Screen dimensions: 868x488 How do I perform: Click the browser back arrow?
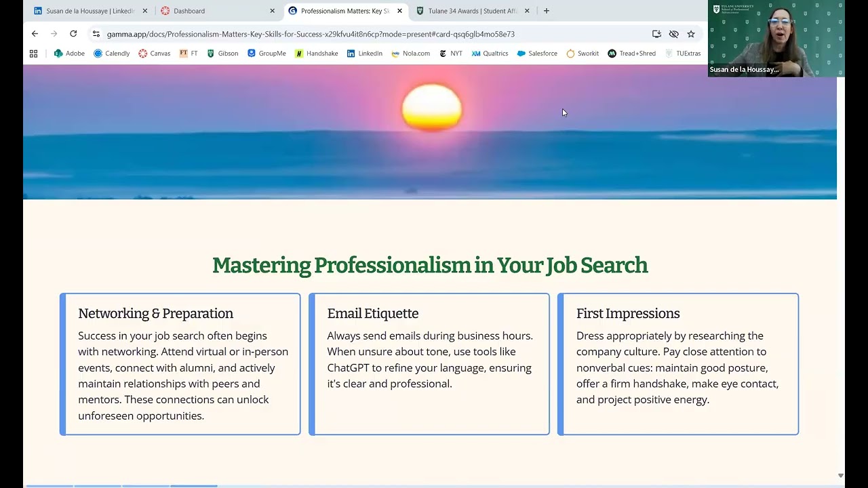[35, 34]
